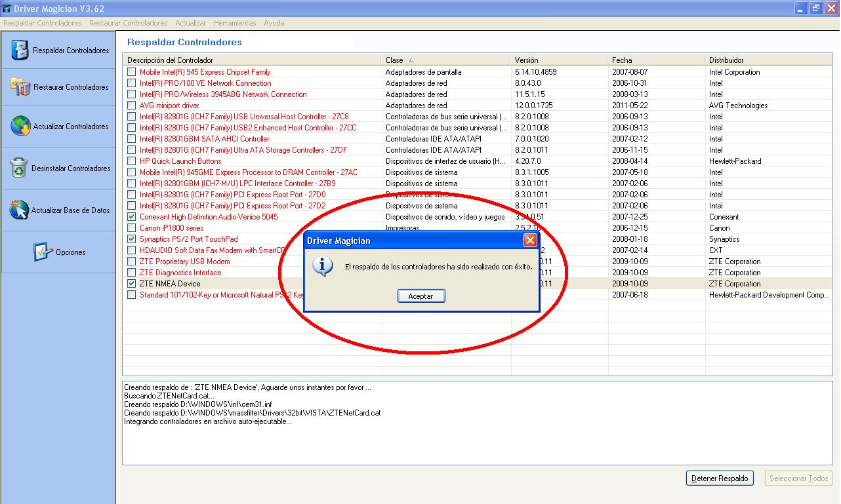This screenshot has width=841, height=504.
Task: Uncheck the ZTE NMEA Device checkbox
Action: 132,284
